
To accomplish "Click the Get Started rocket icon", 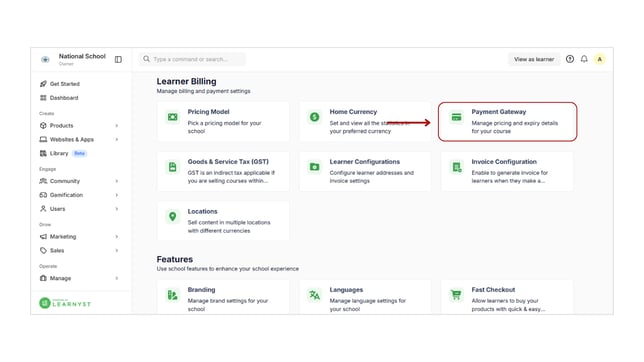I will click(x=43, y=84).
